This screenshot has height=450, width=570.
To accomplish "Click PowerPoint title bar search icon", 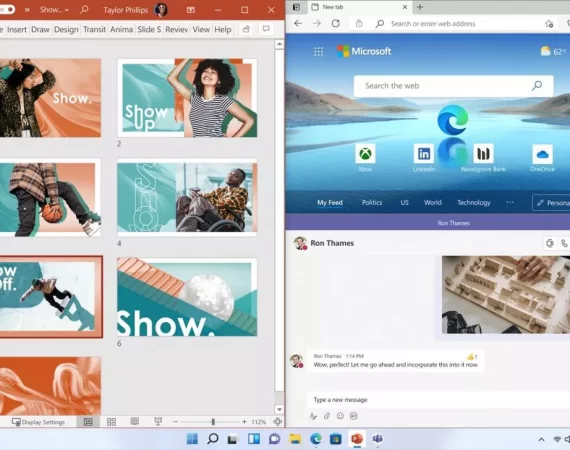I will click(84, 9).
